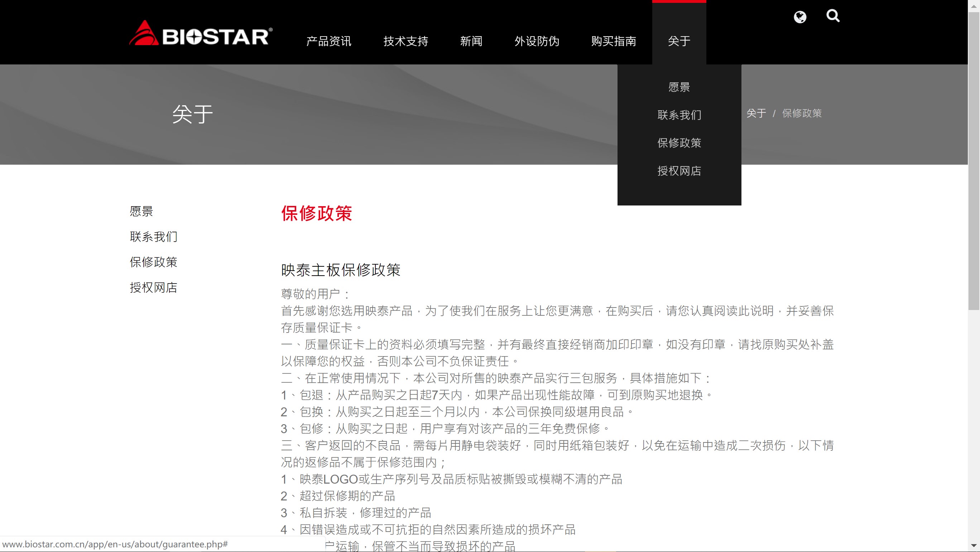
Task: Open the 外设防伪 navigation menu
Action: [537, 41]
